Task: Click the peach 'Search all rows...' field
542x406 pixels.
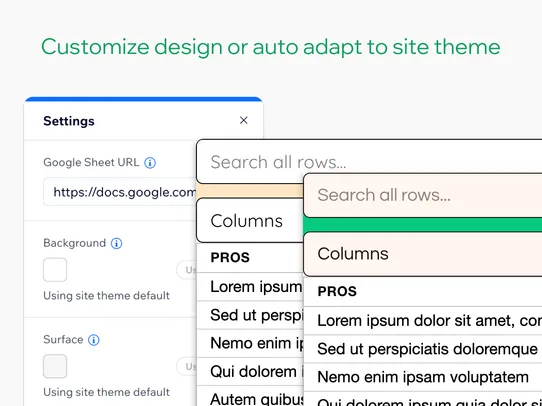Action: (x=423, y=195)
